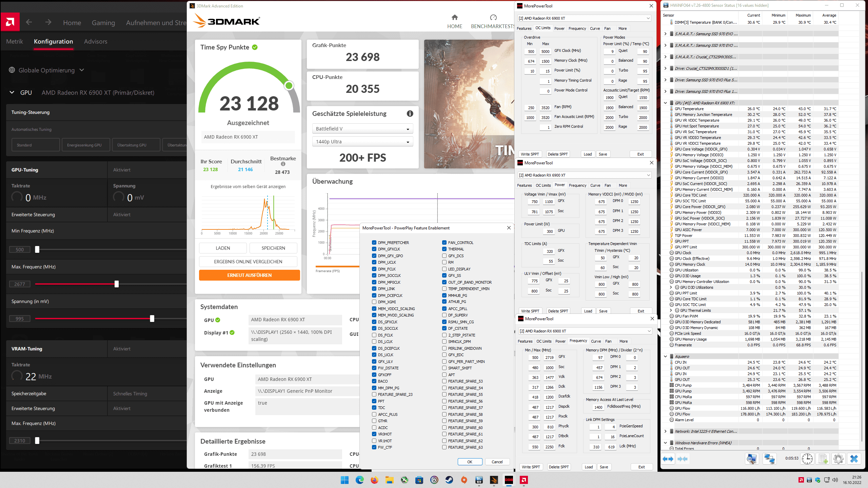Open 3DMark BENCHMARKTESTS gauge icon
The image size is (868, 488).
(493, 17)
